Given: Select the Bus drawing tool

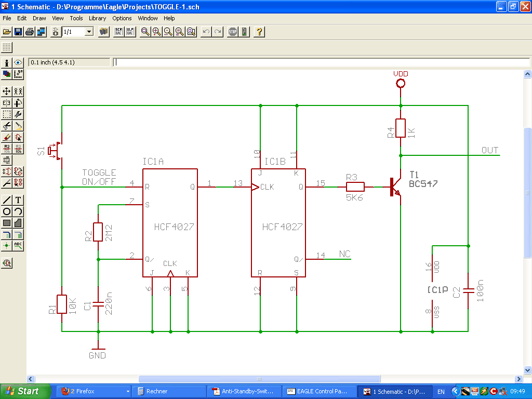Looking at the screenshot, I should click(x=6, y=234).
